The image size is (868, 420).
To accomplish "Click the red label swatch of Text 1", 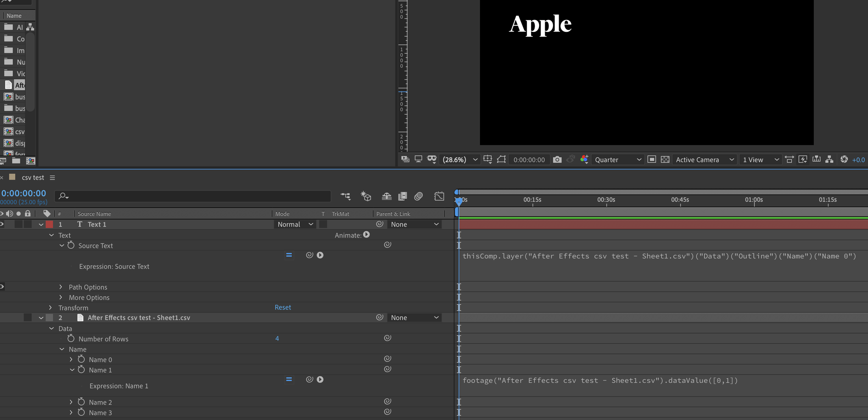I will point(50,224).
